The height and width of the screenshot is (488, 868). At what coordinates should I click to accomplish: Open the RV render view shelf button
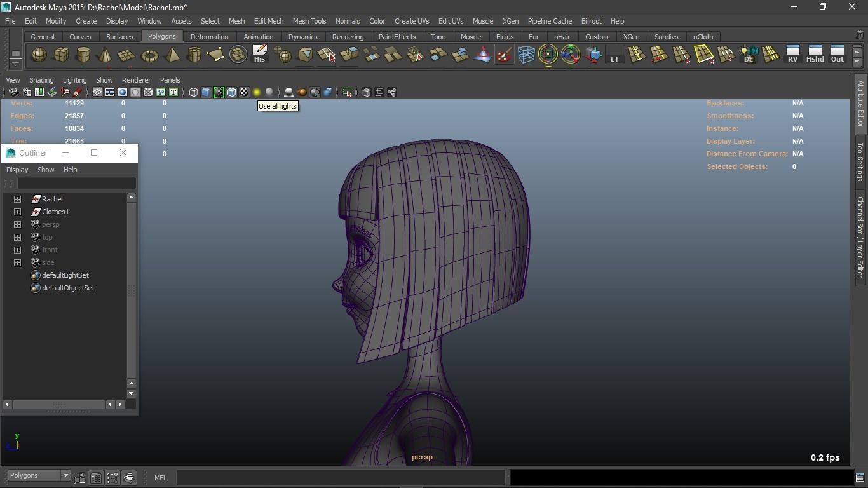792,54
